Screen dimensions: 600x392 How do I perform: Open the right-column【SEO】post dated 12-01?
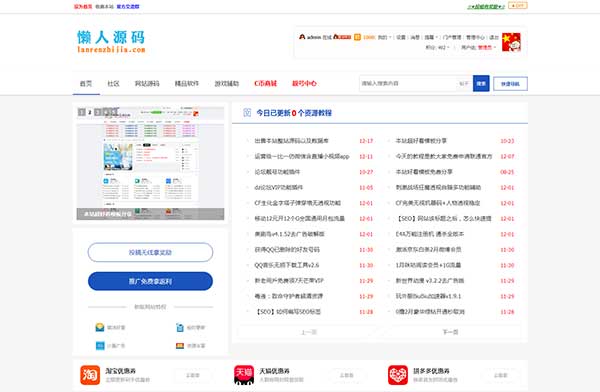pyautogui.click(x=444, y=218)
